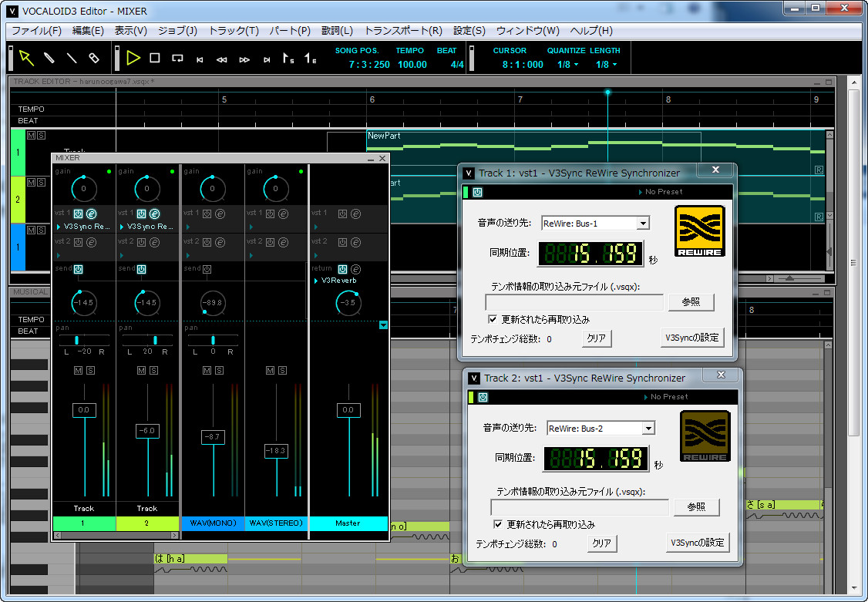Open vst 1 editor on Track 2 mixer strip
The height and width of the screenshot is (602, 868).
pos(154,214)
